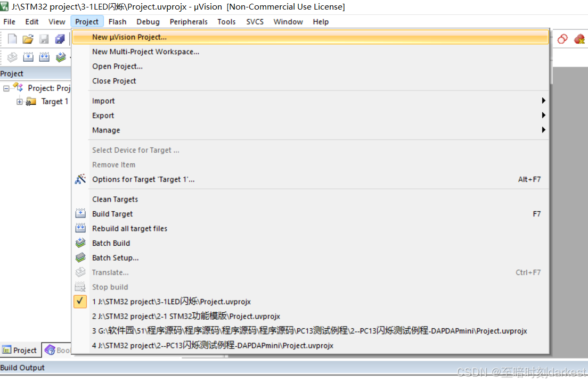Image resolution: width=588 pixels, height=383 pixels.
Task: Close the open Project menu via its title
Action: pyautogui.click(x=87, y=22)
